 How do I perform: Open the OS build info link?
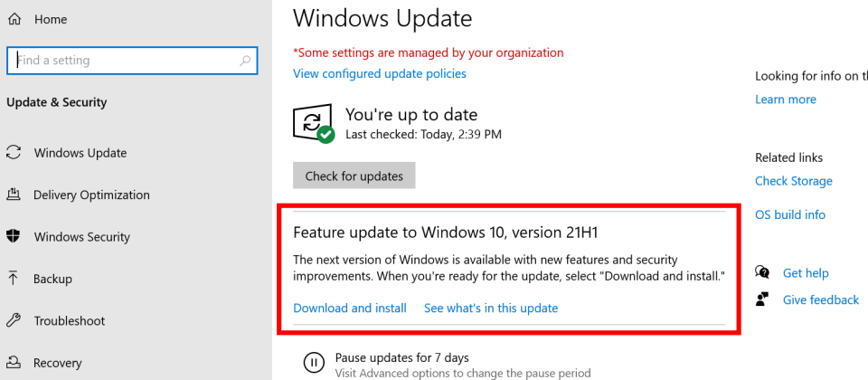(790, 214)
